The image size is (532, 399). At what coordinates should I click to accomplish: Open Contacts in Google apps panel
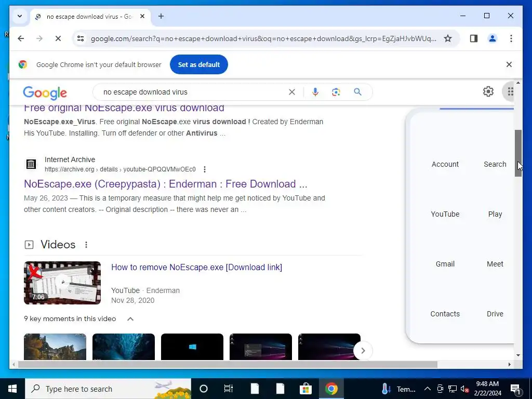pos(445,314)
